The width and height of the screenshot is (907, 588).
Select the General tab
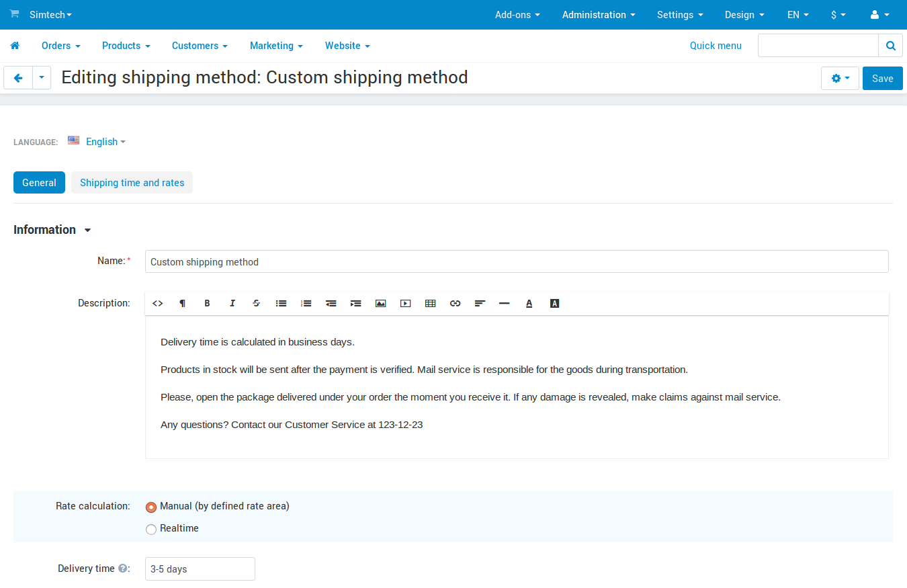click(39, 183)
